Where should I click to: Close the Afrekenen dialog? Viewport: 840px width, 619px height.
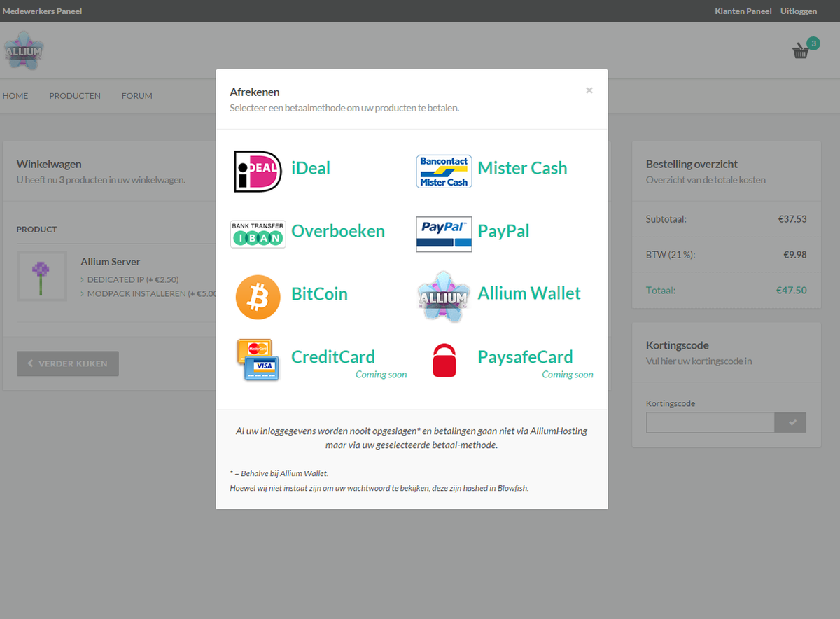click(589, 90)
